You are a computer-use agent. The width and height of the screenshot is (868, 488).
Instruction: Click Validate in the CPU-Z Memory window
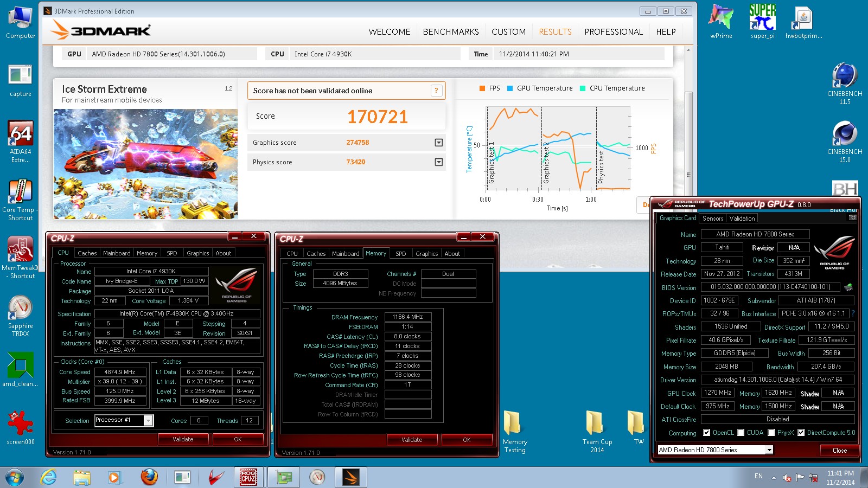tap(412, 440)
